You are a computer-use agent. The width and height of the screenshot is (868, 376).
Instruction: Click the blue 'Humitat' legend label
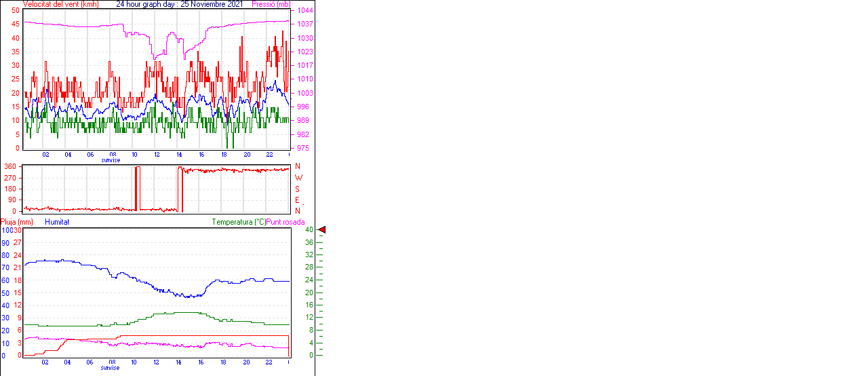click(57, 222)
